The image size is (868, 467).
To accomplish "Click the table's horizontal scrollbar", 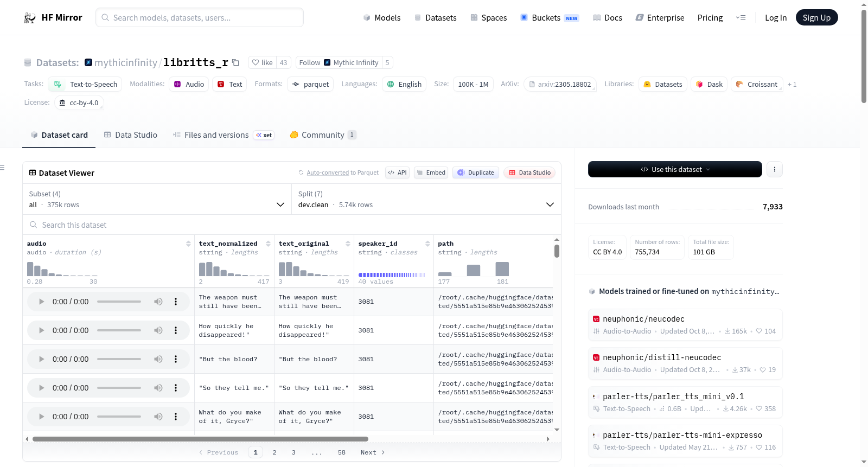I will coord(200,439).
